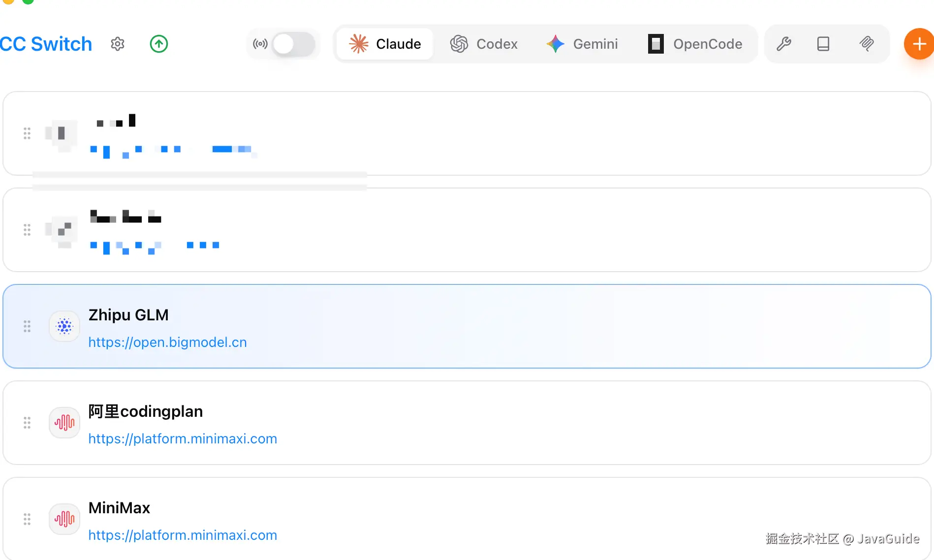Open the MiniMax platform.minimaxi.com link
This screenshot has width=934, height=560.
click(x=183, y=535)
